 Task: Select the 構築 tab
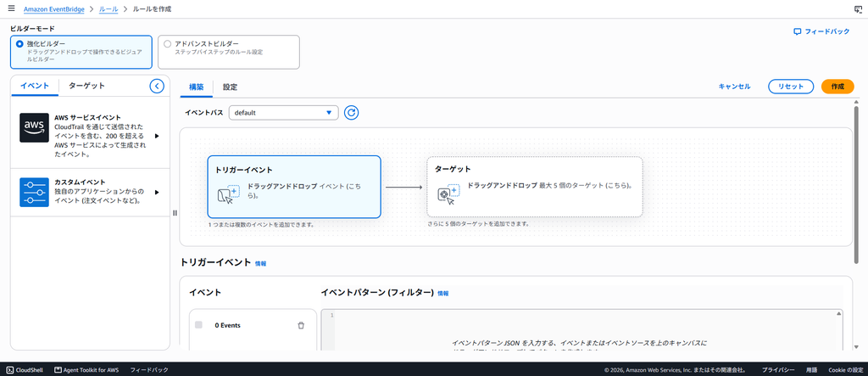pyautogui.click(x=197, y=87)
